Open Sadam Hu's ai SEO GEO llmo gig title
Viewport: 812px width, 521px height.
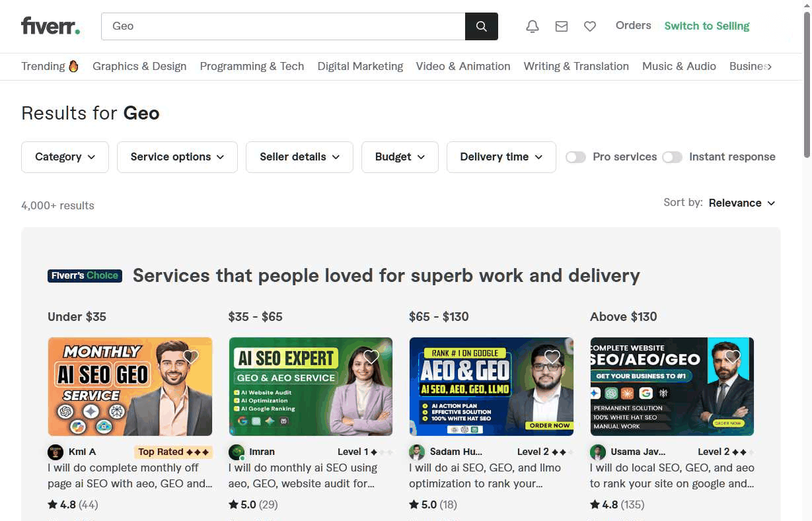pyautogui.click(x=485, y=475)
